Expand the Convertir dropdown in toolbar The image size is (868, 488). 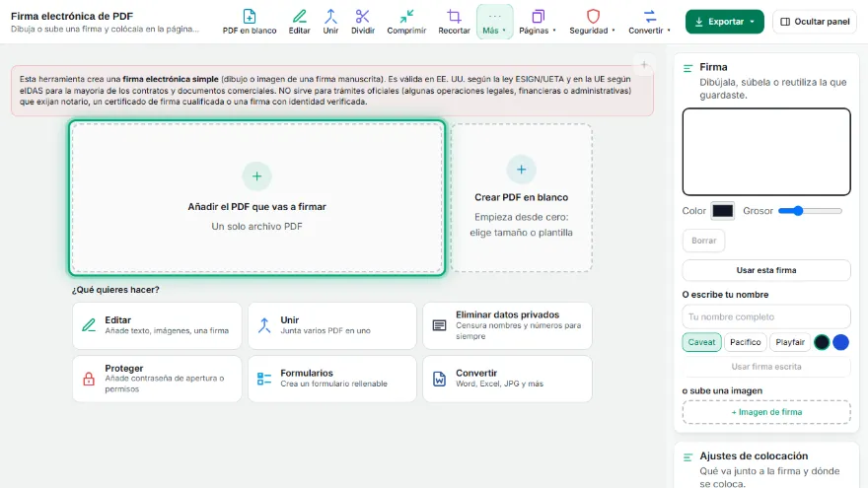click(x=649, y=22)
